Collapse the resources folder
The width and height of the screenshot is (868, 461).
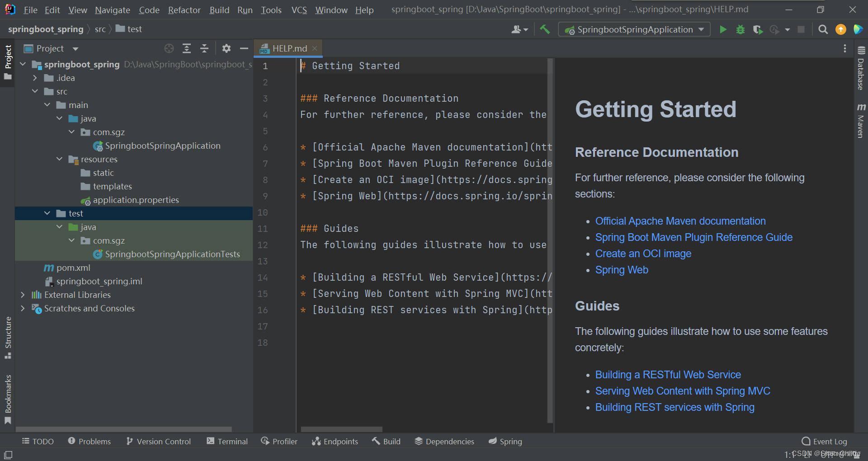[x=59, y=159]
